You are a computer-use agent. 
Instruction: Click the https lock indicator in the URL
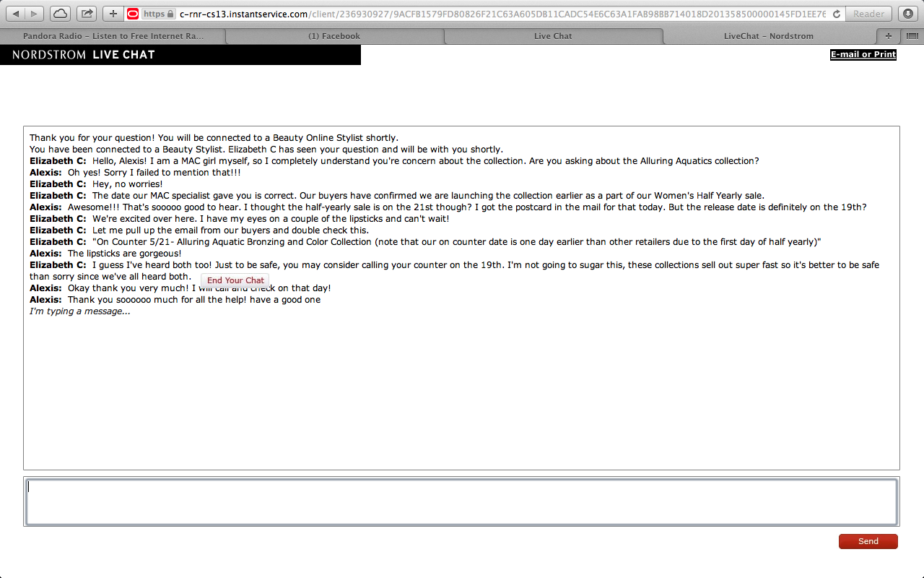pos(159,14)
